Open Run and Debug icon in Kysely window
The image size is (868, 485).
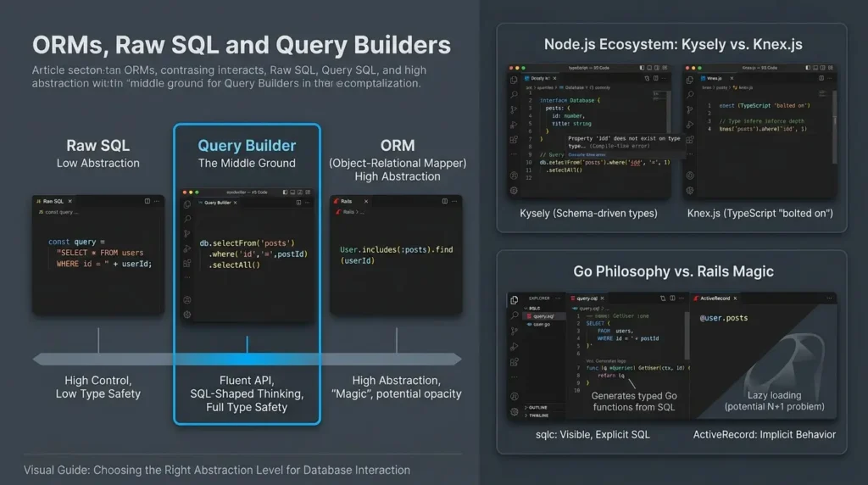pyautogui.click(x=514, y=125)
